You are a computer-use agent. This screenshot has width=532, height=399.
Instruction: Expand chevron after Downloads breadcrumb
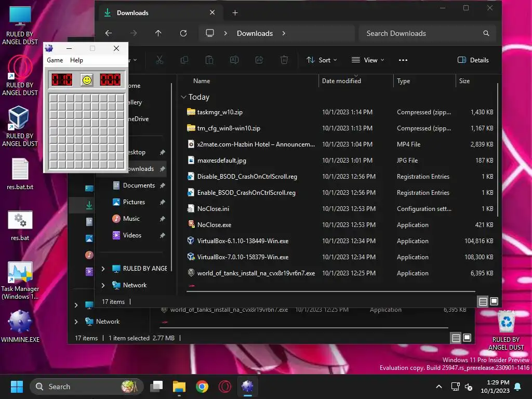point(284,33)
